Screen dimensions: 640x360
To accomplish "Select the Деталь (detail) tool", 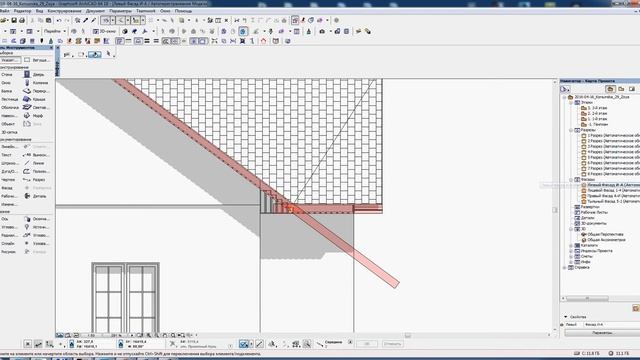I will pos(36,196).
